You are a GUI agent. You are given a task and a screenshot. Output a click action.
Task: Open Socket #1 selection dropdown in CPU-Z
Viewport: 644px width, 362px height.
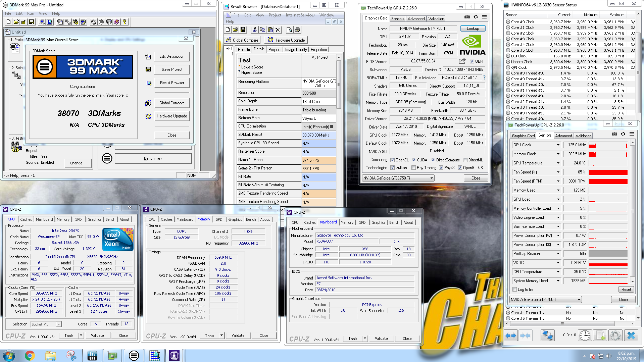[x=59, y=324]
